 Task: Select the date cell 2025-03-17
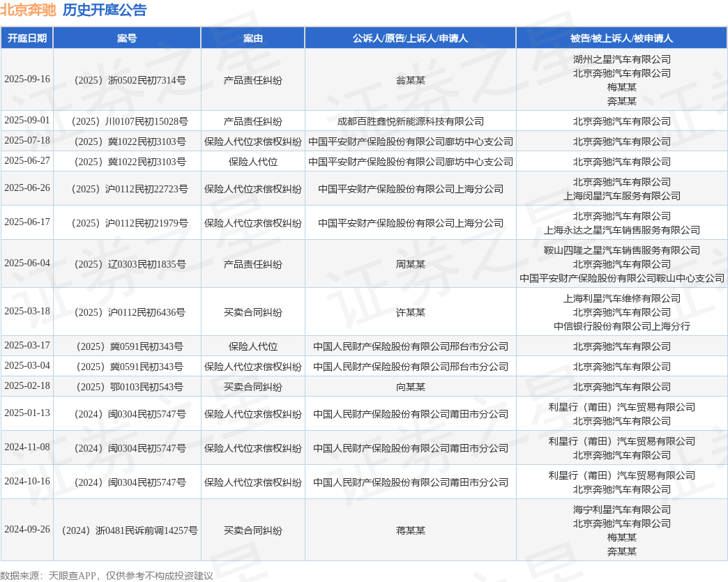click(27, 345)
